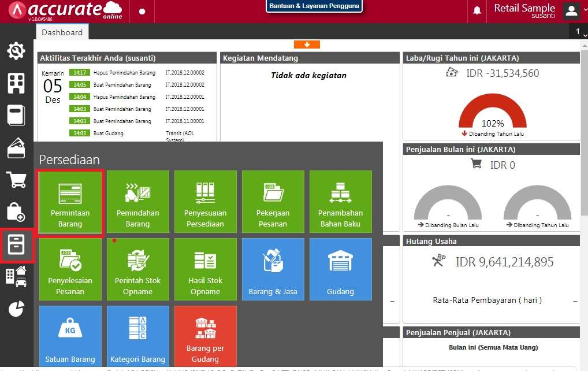The image size is (588, 371).
Task: Click IT.2018.12.00001 next to 14:03
Action: coord(185,109)
